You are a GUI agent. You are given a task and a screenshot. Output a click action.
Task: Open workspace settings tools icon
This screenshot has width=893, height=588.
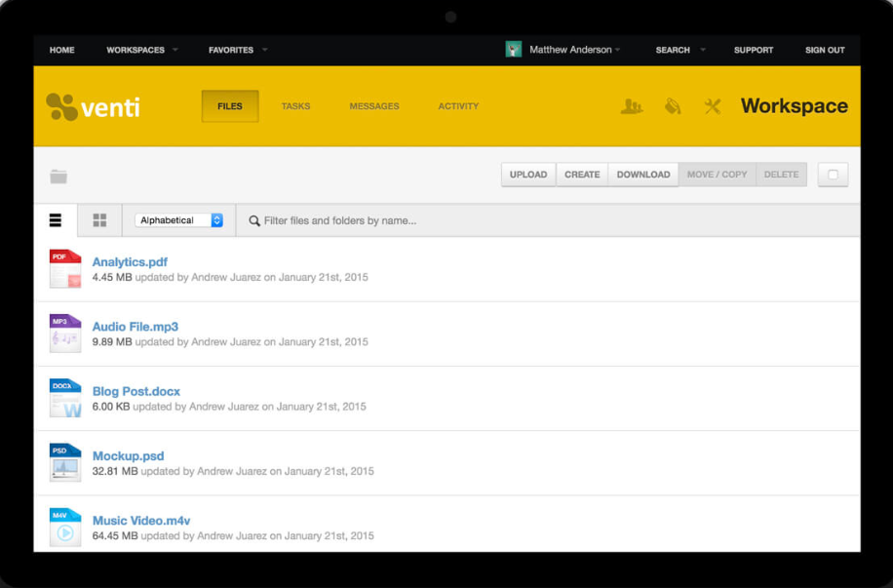(x=713, y=106)
